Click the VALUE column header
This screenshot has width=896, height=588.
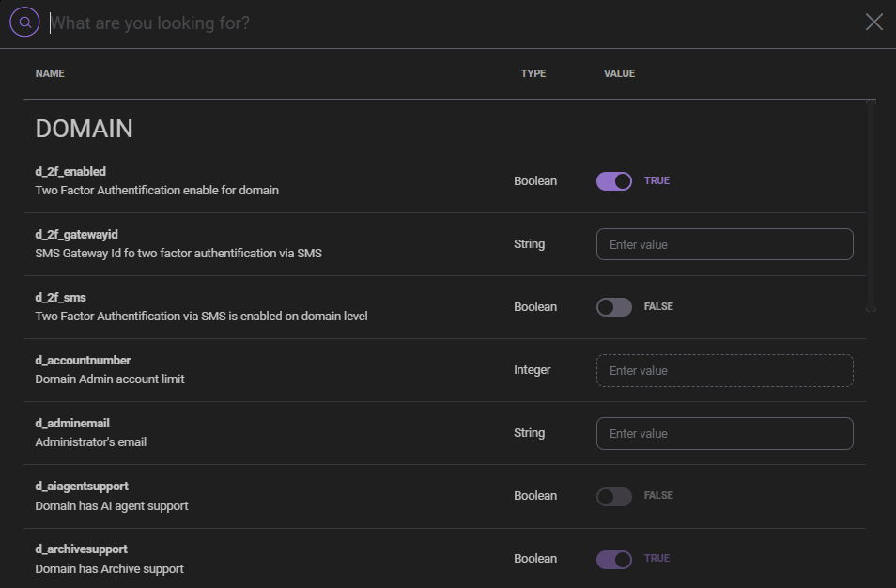[619, 73]
